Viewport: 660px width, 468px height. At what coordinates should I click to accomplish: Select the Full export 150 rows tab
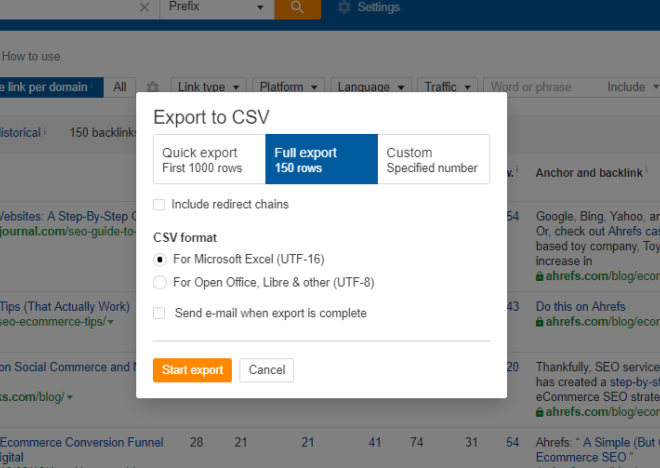tap(322, 160)
